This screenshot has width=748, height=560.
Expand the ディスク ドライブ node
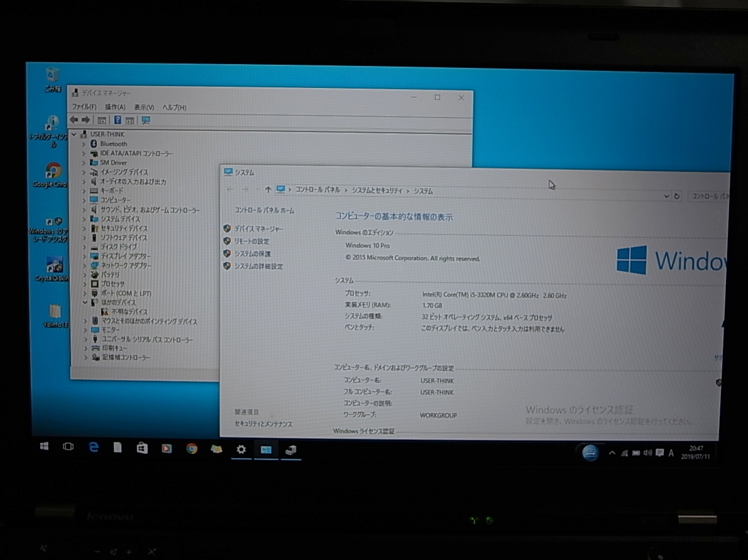84,246
